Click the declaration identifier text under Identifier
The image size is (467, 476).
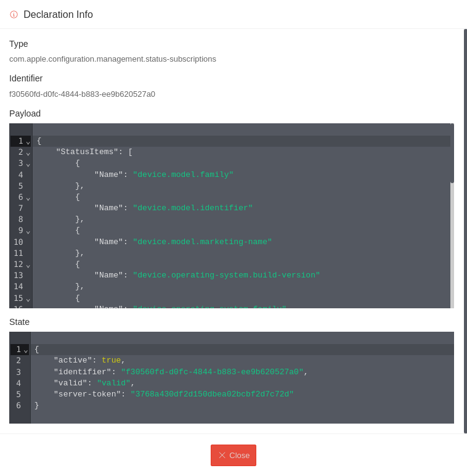pos(82,94)
